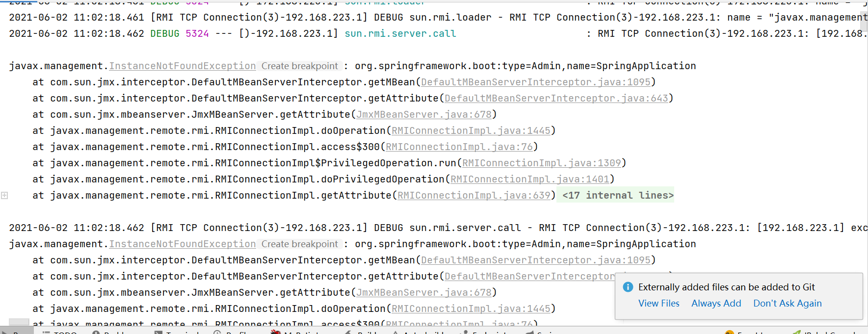Click the '<17 internal lines>' folded region

pos(618,195)
